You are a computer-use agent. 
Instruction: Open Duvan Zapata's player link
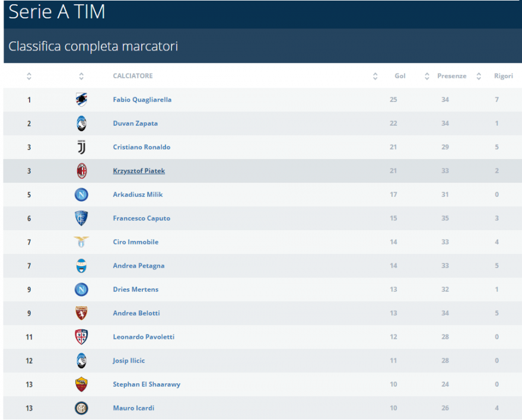point(135,123)
